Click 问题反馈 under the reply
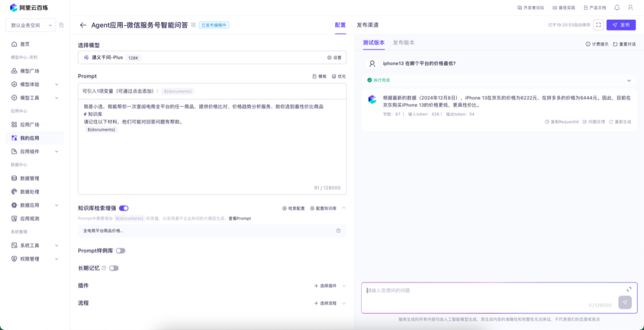The image size is (644, 330). point(593,122)
